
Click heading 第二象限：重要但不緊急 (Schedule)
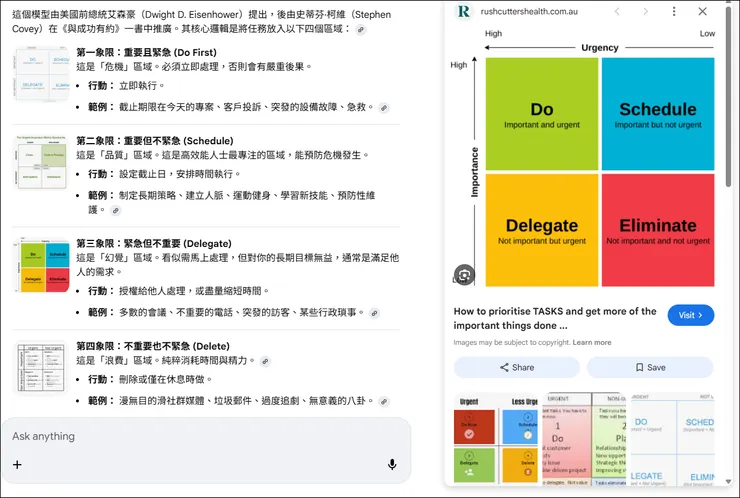(x=155, y=141)
